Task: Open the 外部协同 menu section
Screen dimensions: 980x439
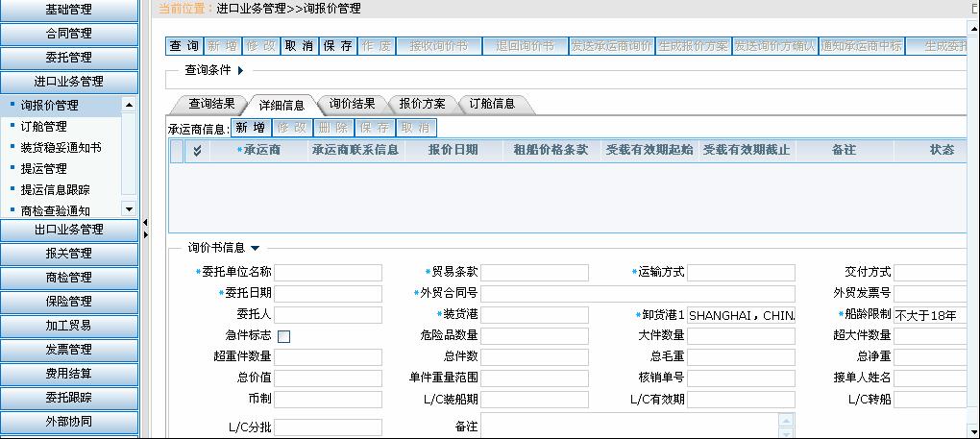Action: (69, 422)
